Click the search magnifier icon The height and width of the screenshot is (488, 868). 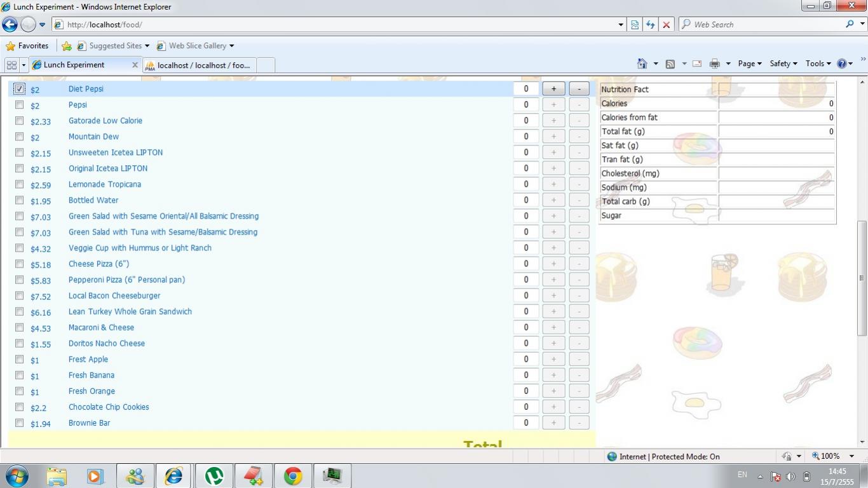pyautogui.click(x=850, y=24)
